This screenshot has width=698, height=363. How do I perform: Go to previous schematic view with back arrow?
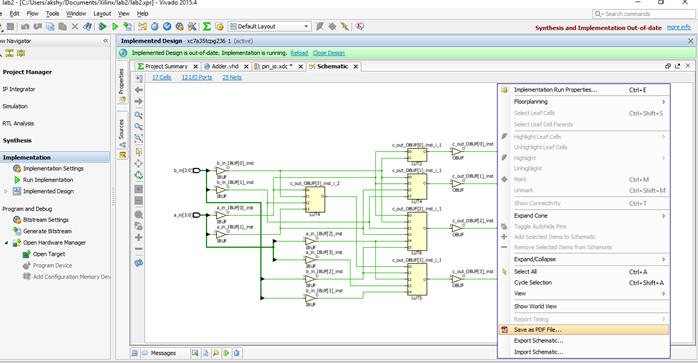[139, 90]
